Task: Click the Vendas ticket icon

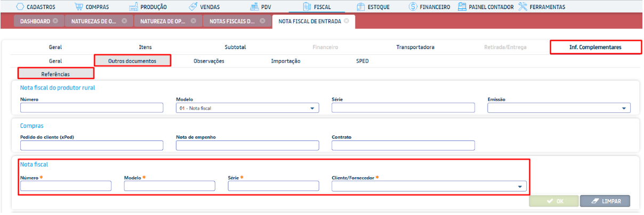Action: click(194, 7)
